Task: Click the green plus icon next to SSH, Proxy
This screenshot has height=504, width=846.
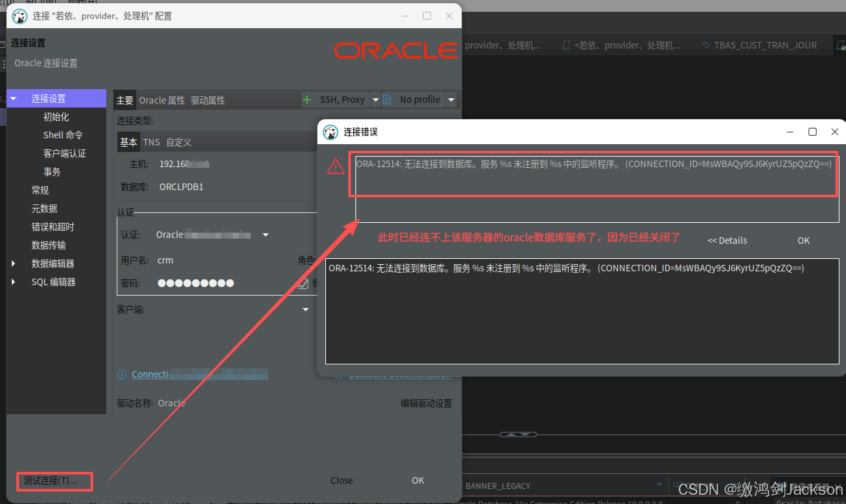Action: [307, 100]
